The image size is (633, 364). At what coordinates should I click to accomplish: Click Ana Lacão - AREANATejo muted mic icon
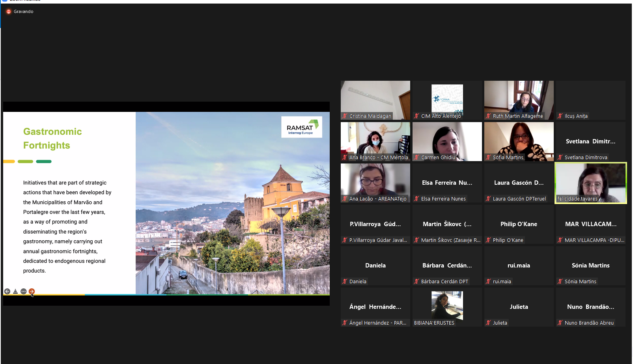tap(345, 199)
